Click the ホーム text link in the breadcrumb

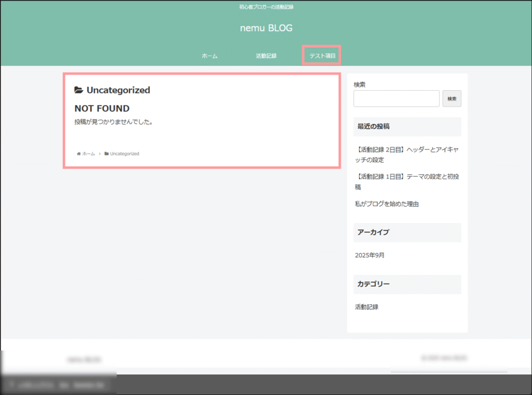[x=88, y=154]
